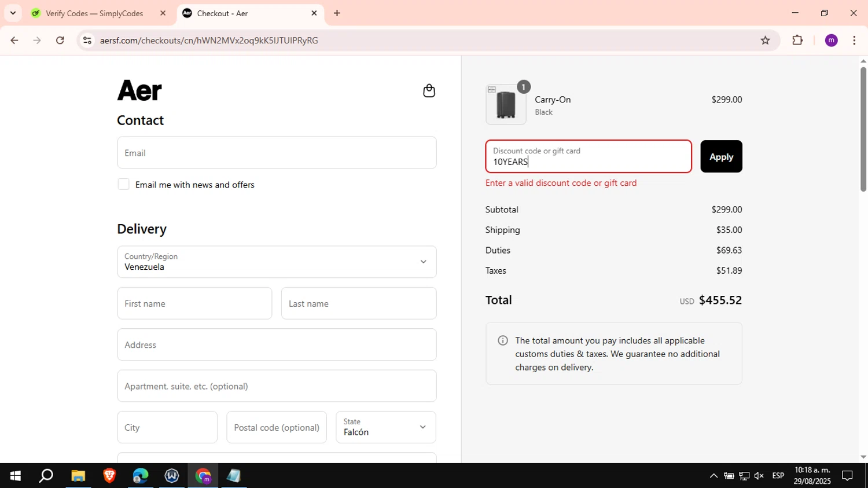868x488 pixels.
Task: Click the Apartment, suite, etc. field
Action: [277, 386]
